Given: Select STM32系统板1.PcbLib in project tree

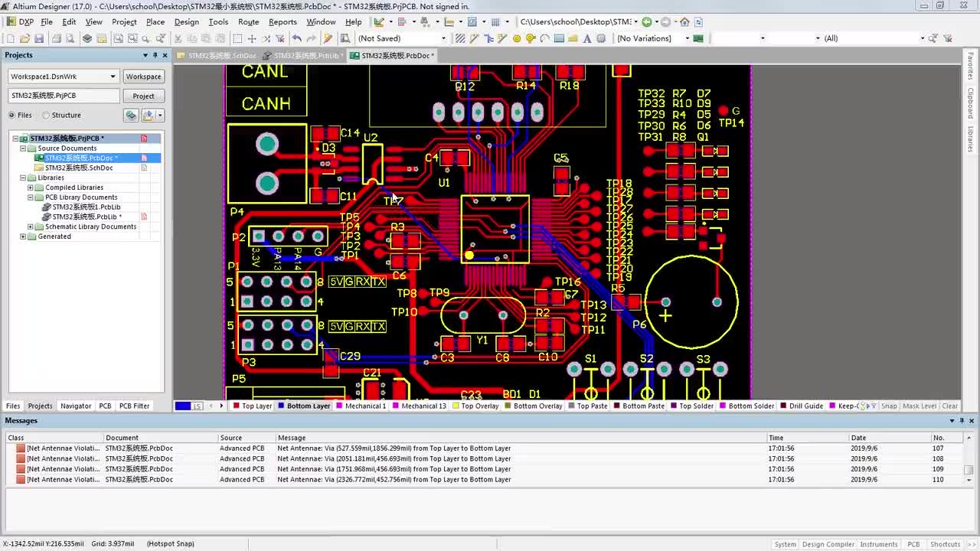Looking at the screenshot, I should (86, 207).
